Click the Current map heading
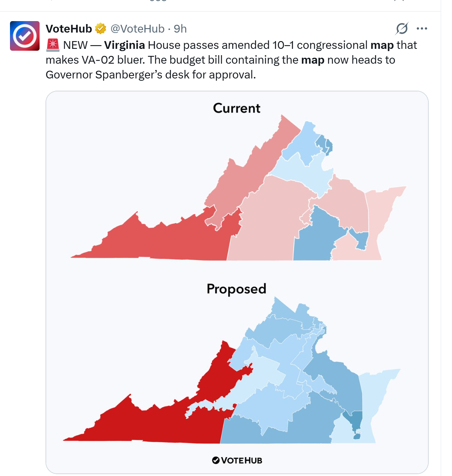The width and height of the screenshot is (452, 476). point(237,108)
